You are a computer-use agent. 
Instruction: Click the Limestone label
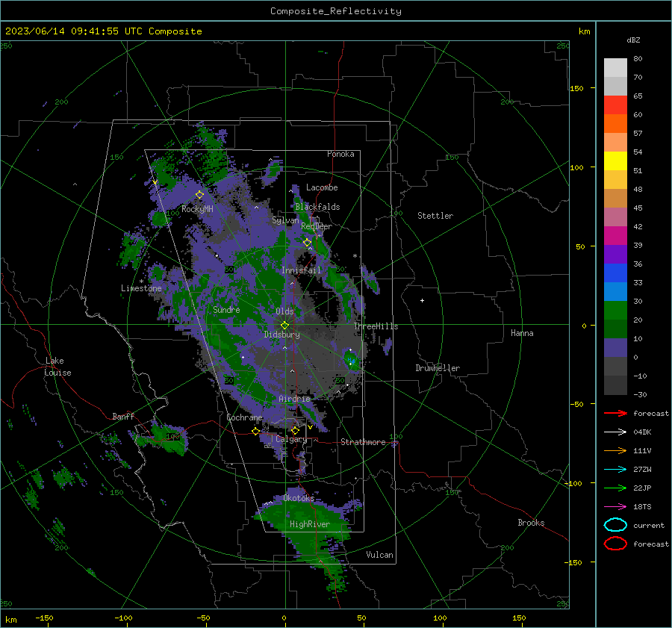point(141,288)
